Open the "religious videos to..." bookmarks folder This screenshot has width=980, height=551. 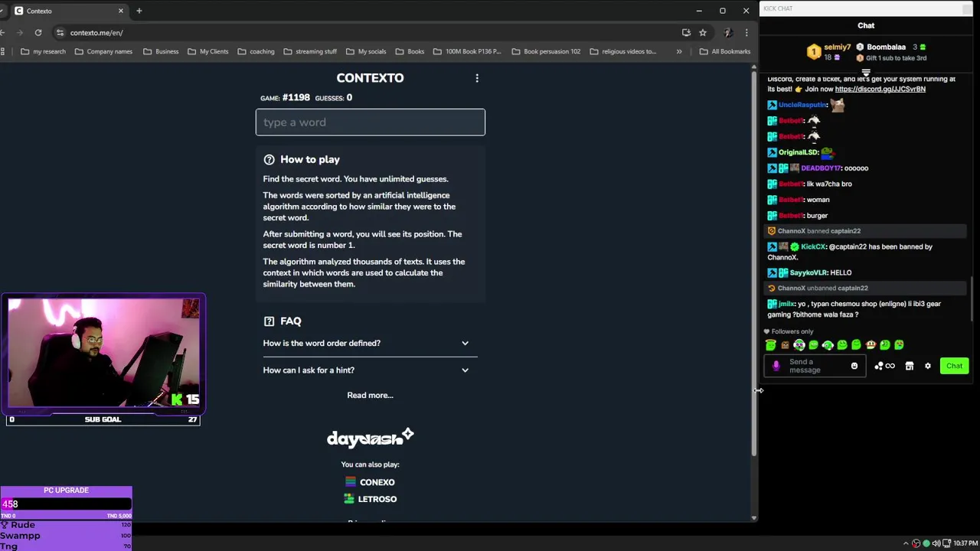(622, 51)
